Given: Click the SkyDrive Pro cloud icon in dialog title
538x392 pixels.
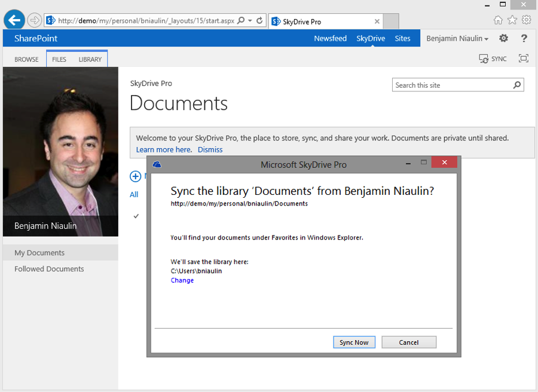Looking at the screenshot, I should [x=157, y=164].
